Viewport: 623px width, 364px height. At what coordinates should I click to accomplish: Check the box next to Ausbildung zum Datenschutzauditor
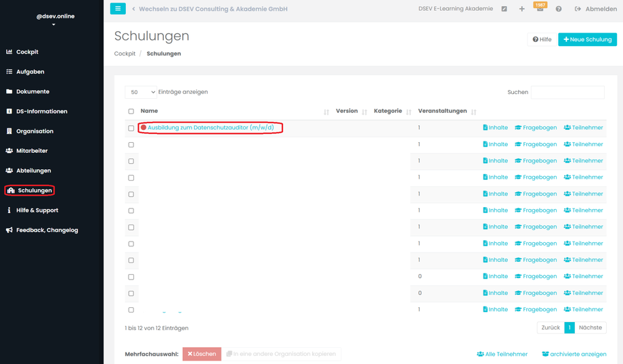[131, 129]
